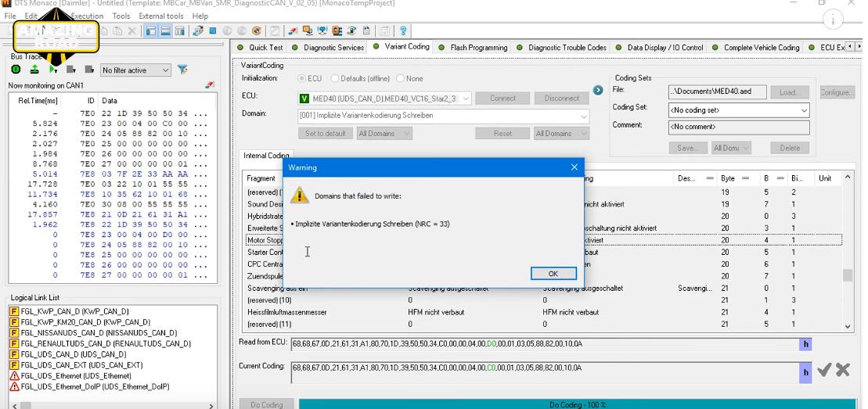Open the Coding Set dropdown
This screenshot has width=868, height=409.
(739, 110)
